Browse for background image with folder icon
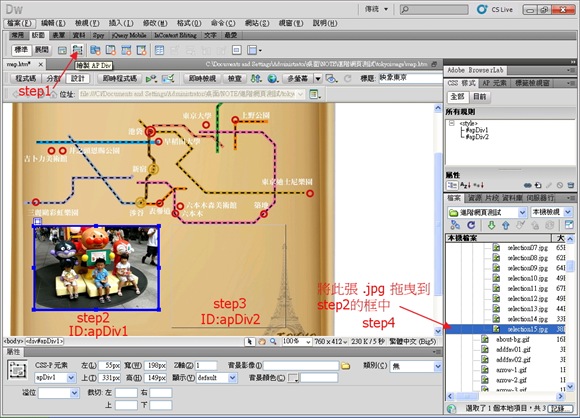This screenshot has height=418, width=580. [x=345, y=366]
